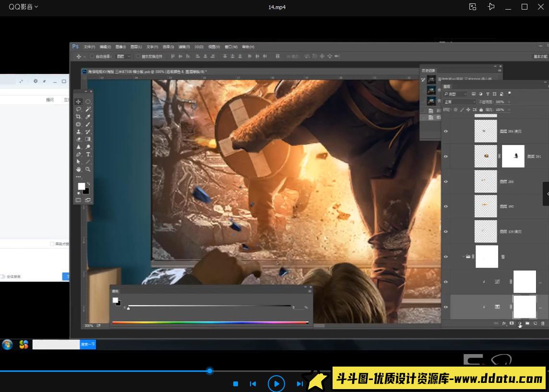Select the Clone Stamp tool

[x=78, y=131]
